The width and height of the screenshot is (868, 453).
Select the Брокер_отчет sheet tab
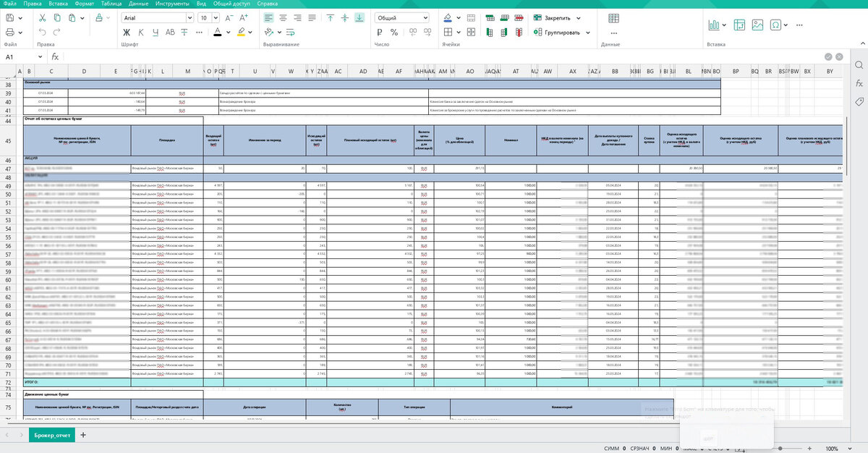(x=51, y=435)
